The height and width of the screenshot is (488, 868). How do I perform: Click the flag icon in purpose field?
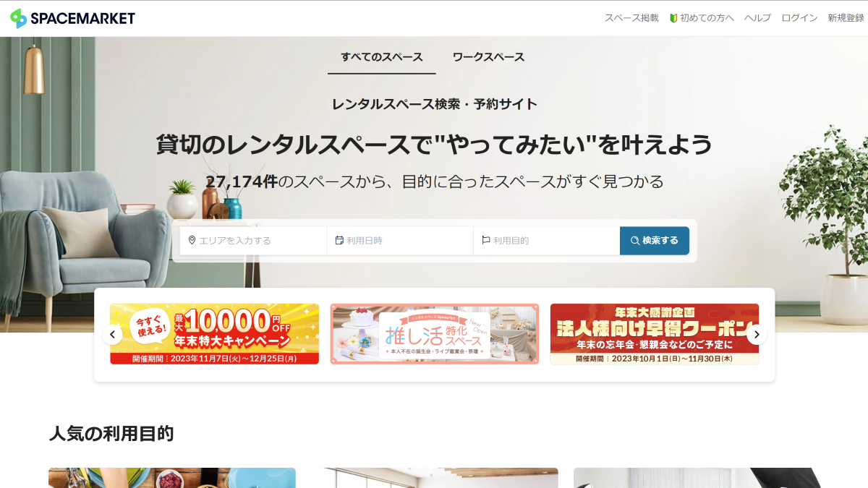click(485, 240)
